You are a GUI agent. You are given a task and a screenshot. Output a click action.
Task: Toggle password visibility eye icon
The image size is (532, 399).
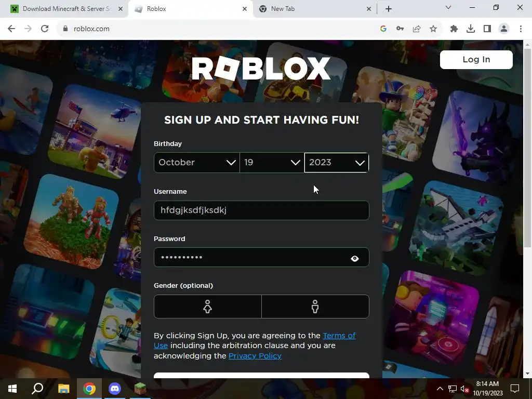point(355,259)
